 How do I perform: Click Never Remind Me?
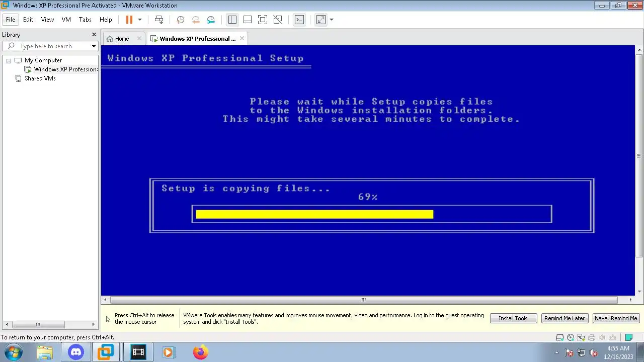click(616, 318)
